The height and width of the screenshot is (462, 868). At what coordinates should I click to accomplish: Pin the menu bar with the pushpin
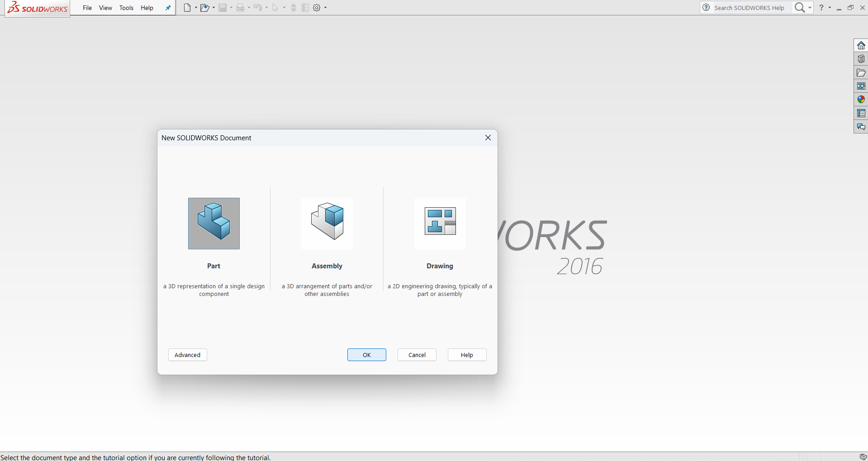[x=168, y=8]
